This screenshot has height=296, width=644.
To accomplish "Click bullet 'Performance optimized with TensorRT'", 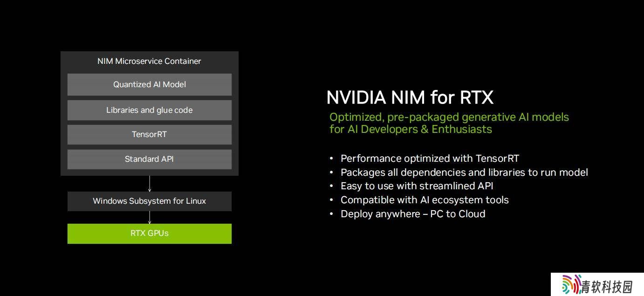I will click(x=430, y=158).
